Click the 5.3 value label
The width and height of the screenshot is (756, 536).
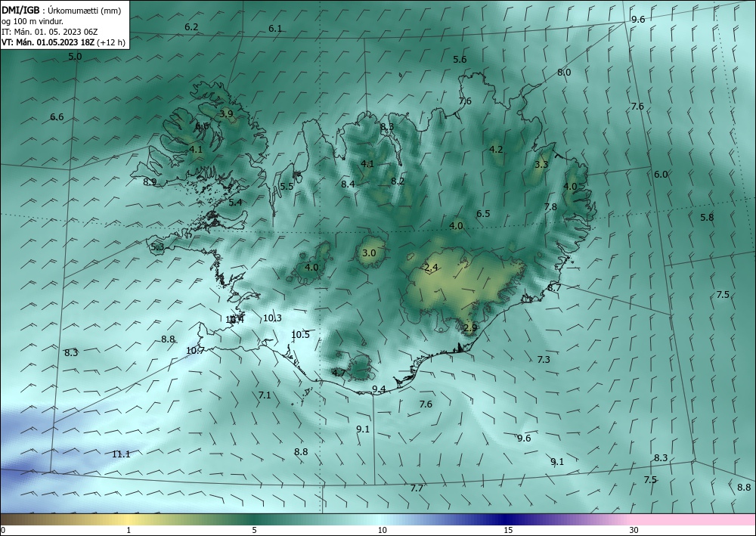158,247
